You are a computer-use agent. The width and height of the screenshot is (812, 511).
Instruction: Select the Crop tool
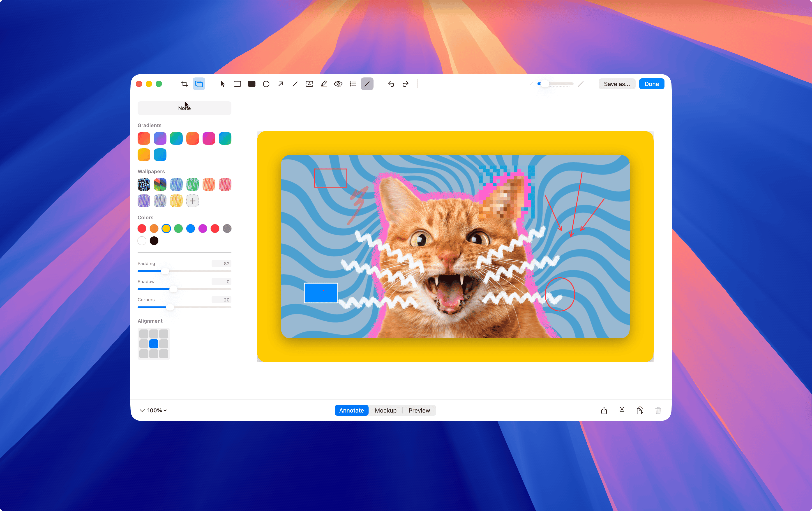[x=184, y=84]
